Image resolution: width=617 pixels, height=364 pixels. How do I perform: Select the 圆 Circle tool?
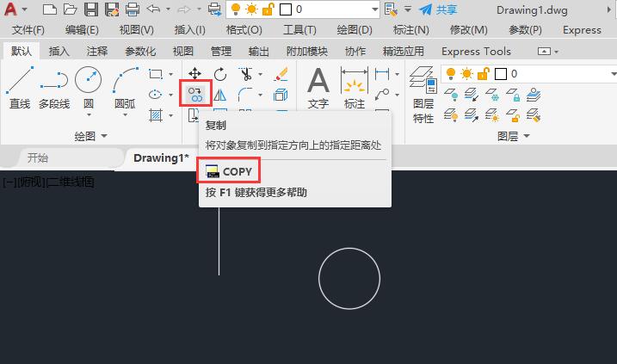pos(88,88)
